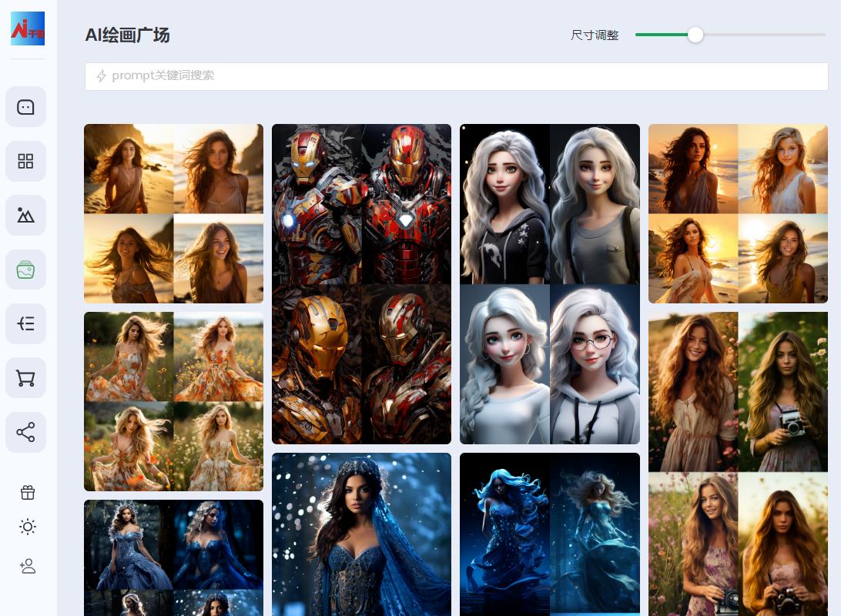Focus the prompt关键词搜索 search field

(457, 76)
